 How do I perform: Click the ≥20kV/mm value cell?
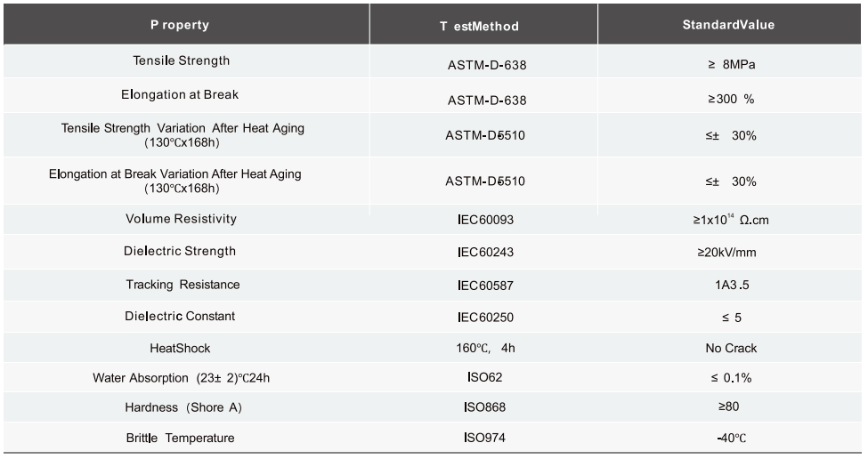click(726, 253)
